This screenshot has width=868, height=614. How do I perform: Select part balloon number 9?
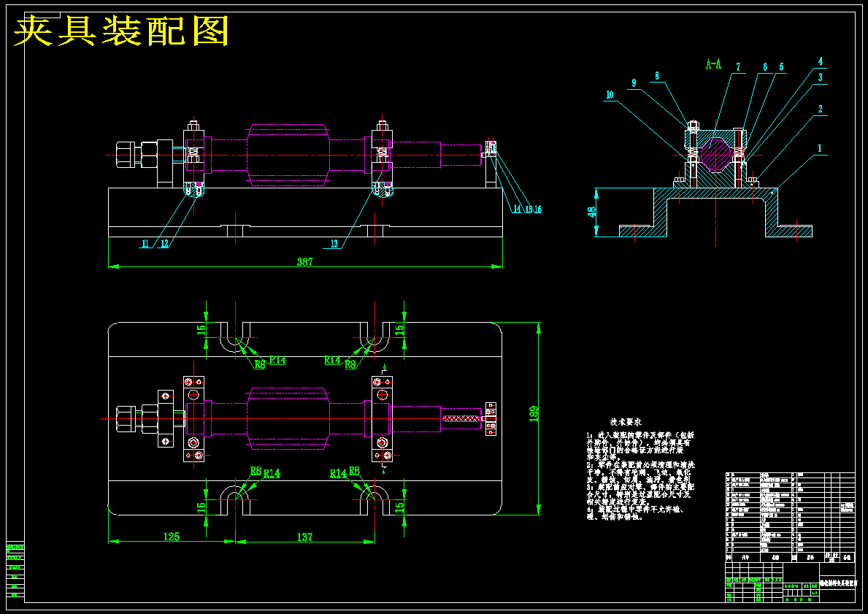click(634, 83)
